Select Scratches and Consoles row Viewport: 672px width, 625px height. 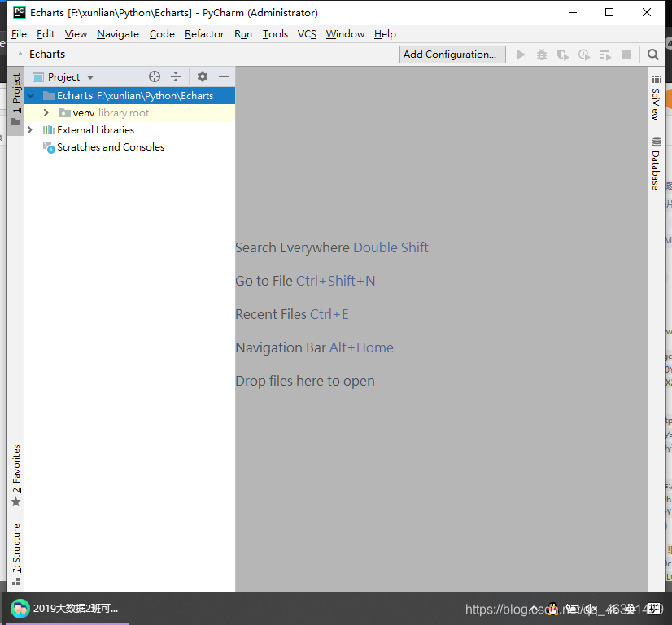click(x=130, y=147)
